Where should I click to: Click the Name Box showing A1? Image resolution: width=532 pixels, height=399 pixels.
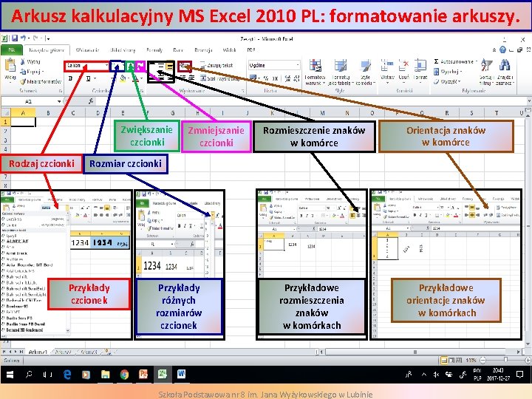[x=29, y=101]
